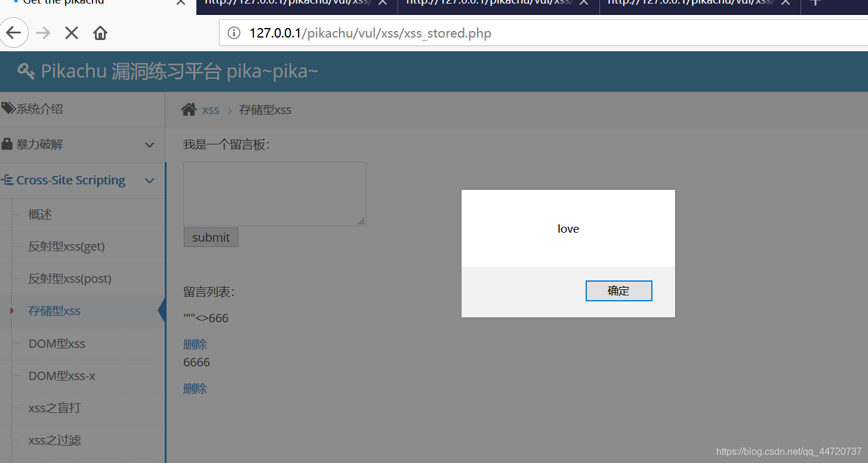
Task: Select 反射型xss(post) in sidebar
Action: (x=82, y=279)
